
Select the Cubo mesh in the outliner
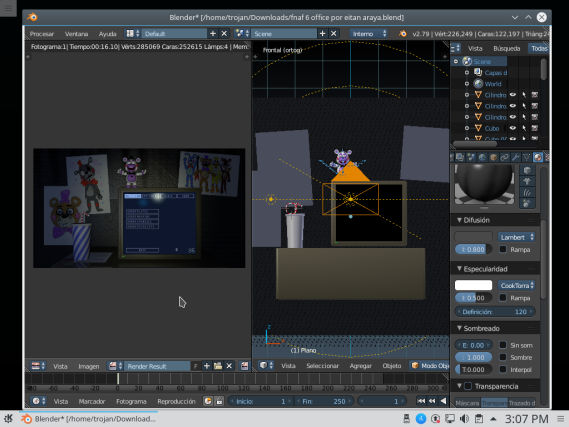[x=492, y=128]
